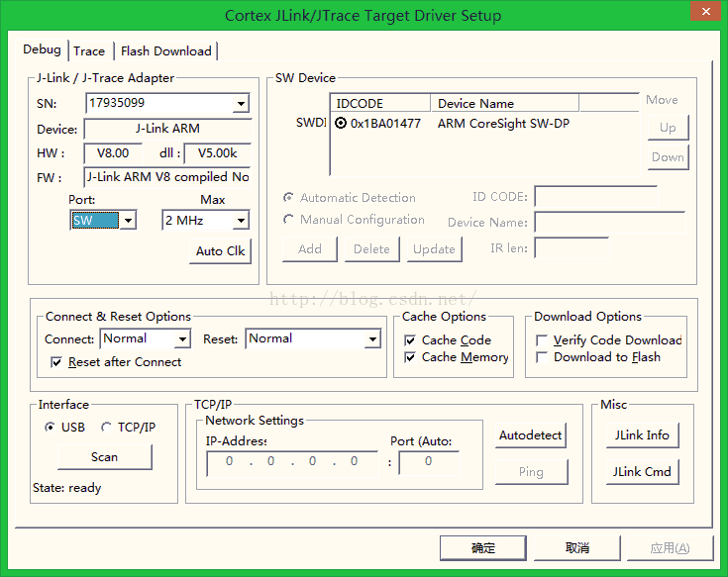Image resolution: width=728 pixels, height=577 pixels.
Task: Switch to the Debug tab
Action: coord(42,49)
